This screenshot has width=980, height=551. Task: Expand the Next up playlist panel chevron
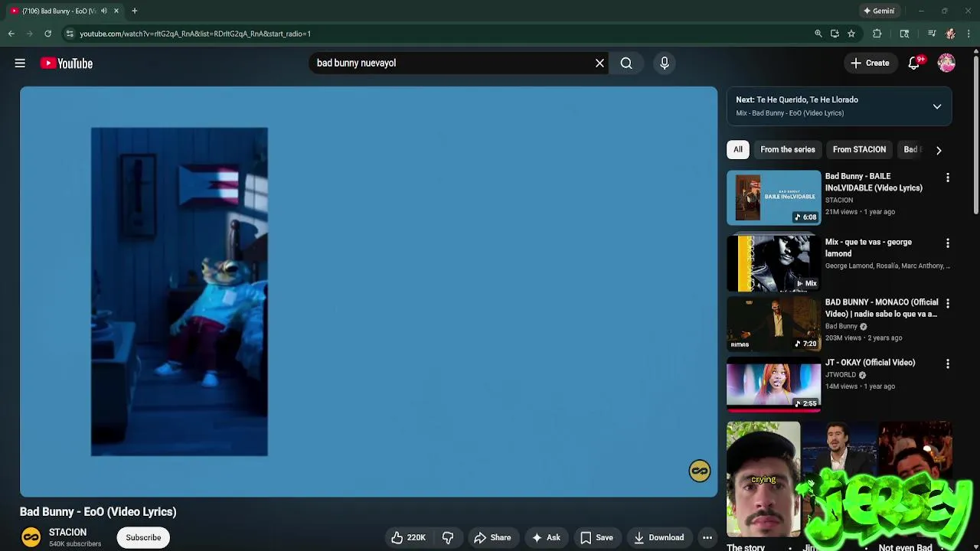click(x=937, y=106)
